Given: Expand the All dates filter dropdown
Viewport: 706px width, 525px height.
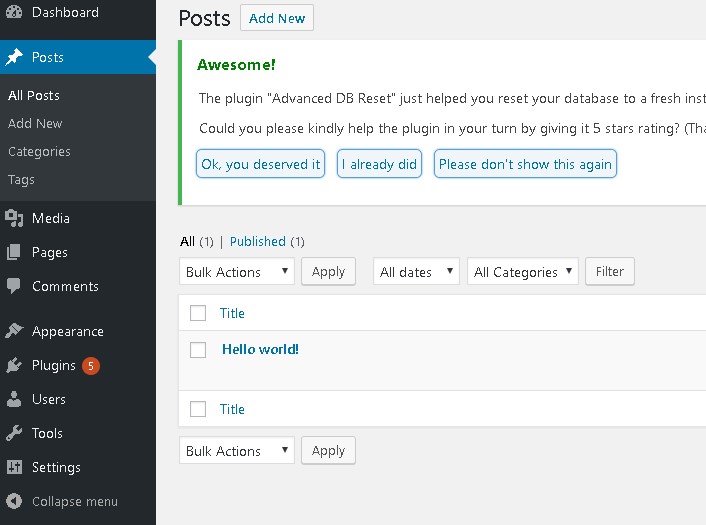Looking at the screenshot, I should pyautogui.click(x=416, y=272).
